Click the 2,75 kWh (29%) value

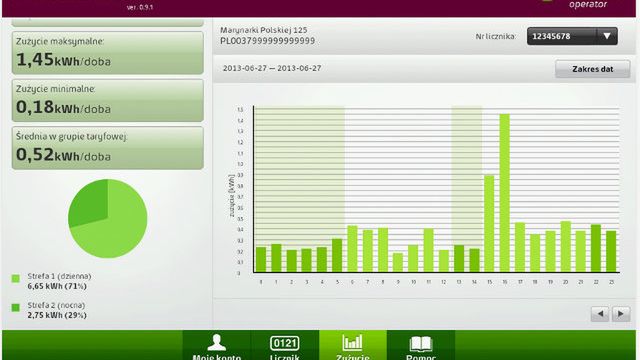click(x=57, y=315)
